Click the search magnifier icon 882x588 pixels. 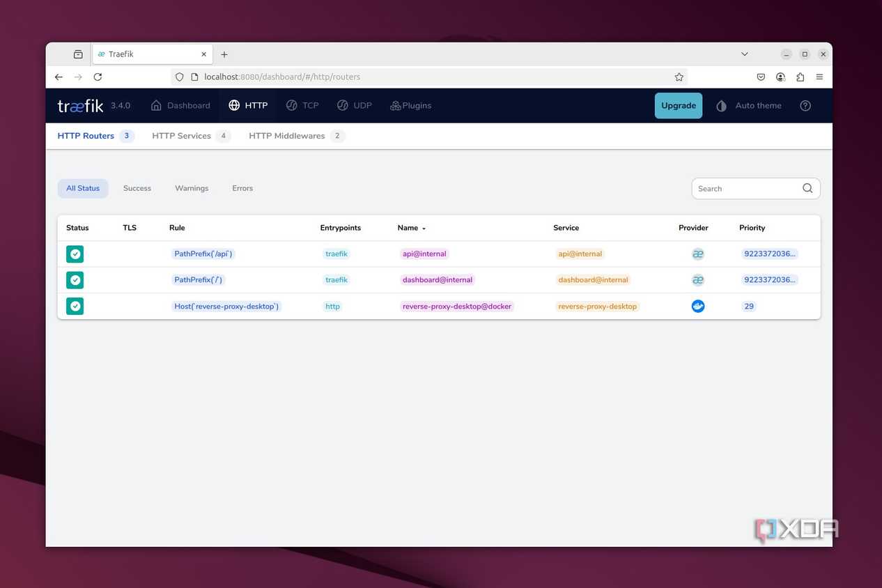coord(807,188)
